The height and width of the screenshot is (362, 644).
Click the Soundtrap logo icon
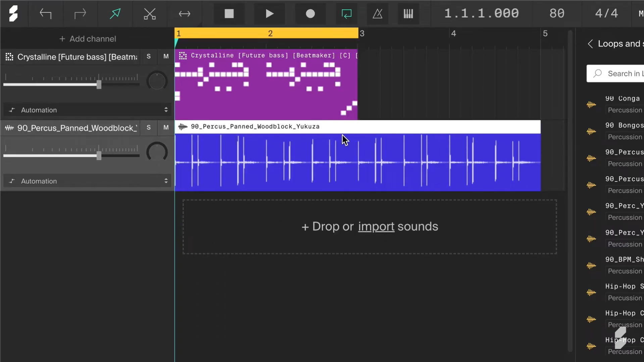14,13
